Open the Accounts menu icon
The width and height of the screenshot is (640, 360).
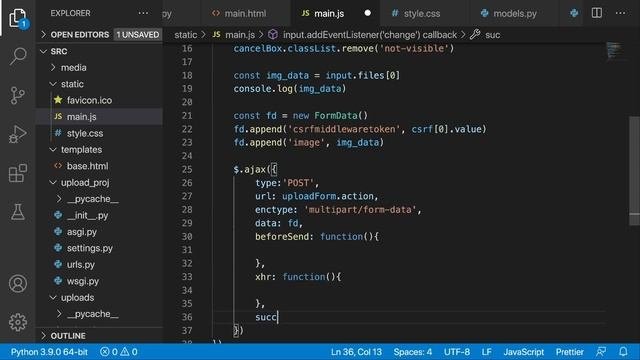pyautogui.click(x=18, y=284)
